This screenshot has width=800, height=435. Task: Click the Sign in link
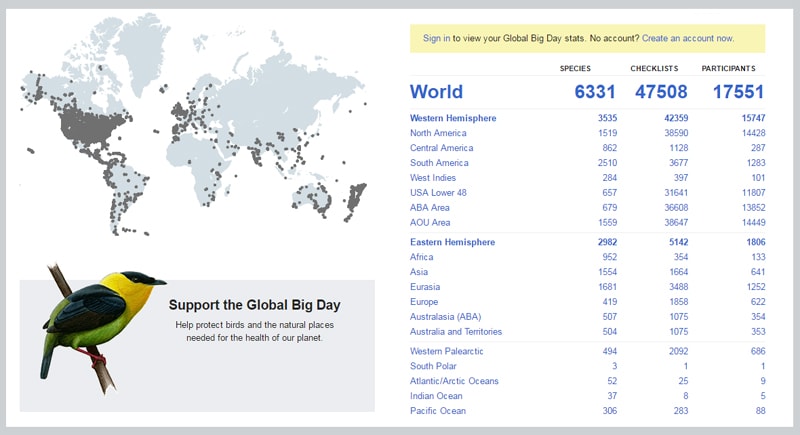[436, 38]
